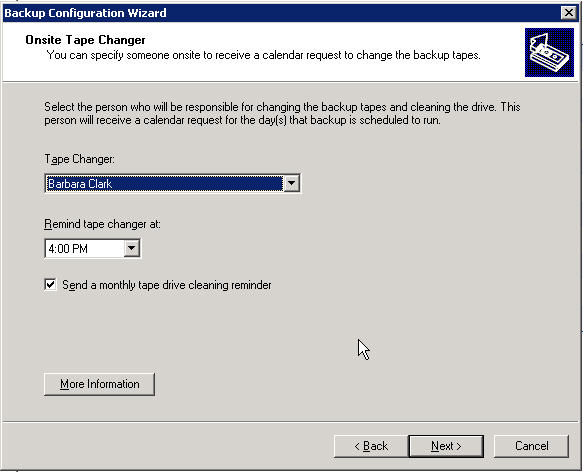The height and width of the screenshot is (472, 583).
Task: Go to the Next wizard page
Action: tap(446, 446)
